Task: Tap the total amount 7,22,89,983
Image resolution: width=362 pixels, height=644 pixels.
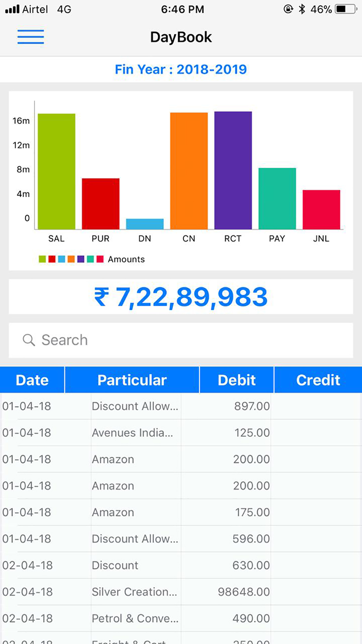Action: click(x=181, y=297)
